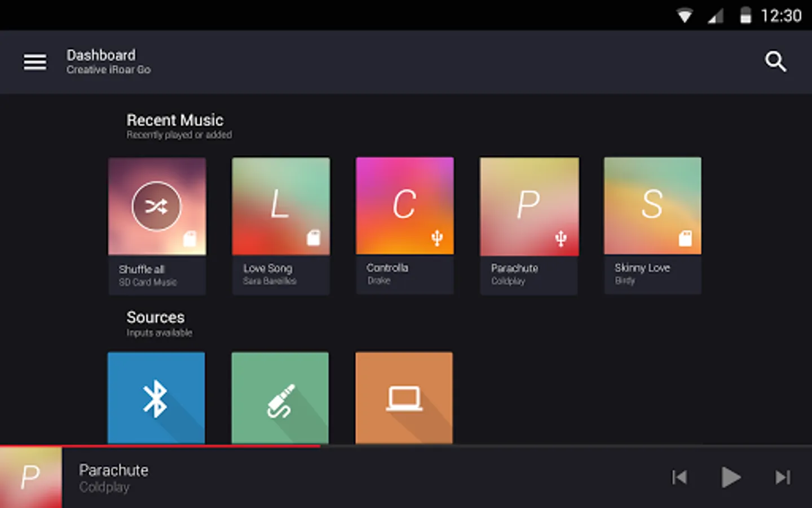Click the Coldplay text in player bar
812x508 pixels.
(x=104, y=487)
